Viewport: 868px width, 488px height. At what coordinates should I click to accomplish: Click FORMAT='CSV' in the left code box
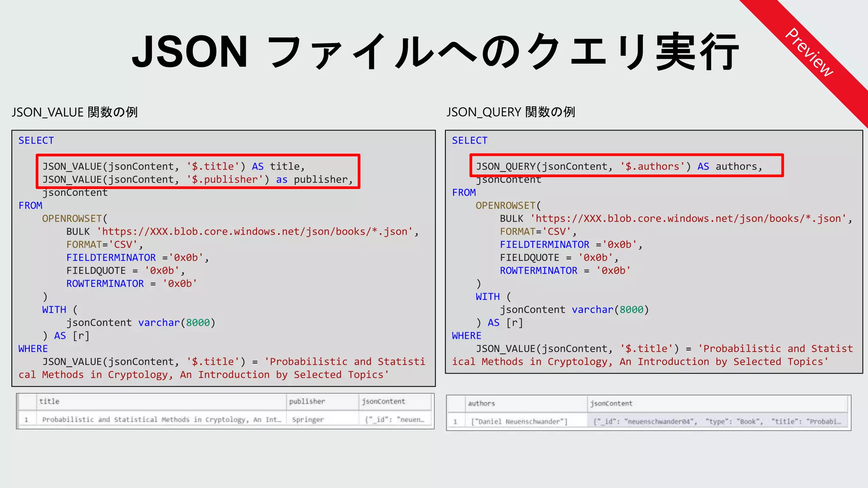tap(105, 244)
